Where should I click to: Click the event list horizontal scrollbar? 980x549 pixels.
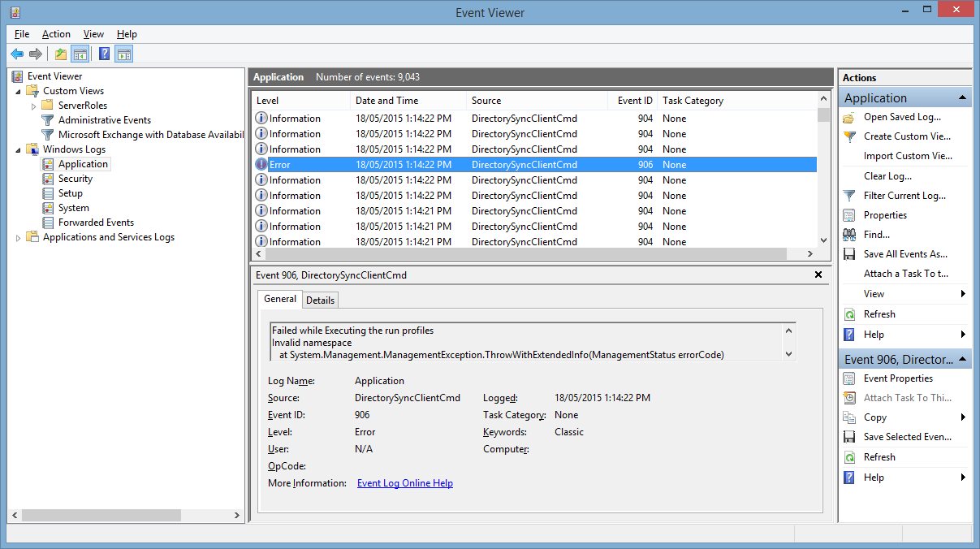pos(533,254)
